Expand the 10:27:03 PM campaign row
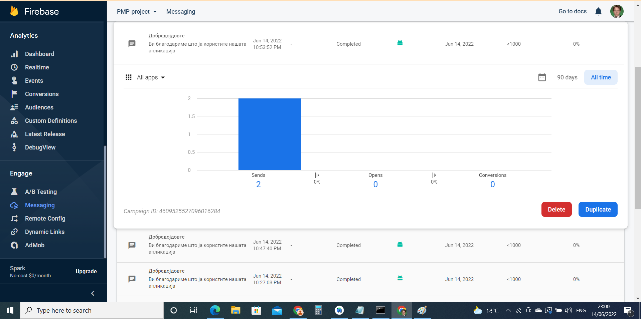Viewport: 644px width, 320px height. click(x=370, y=280)
